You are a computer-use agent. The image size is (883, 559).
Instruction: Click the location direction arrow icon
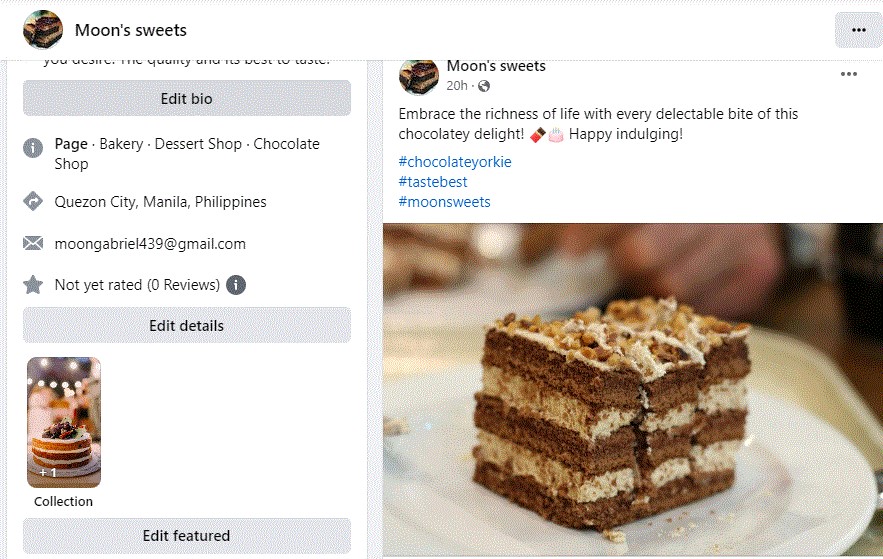[33, 202]
